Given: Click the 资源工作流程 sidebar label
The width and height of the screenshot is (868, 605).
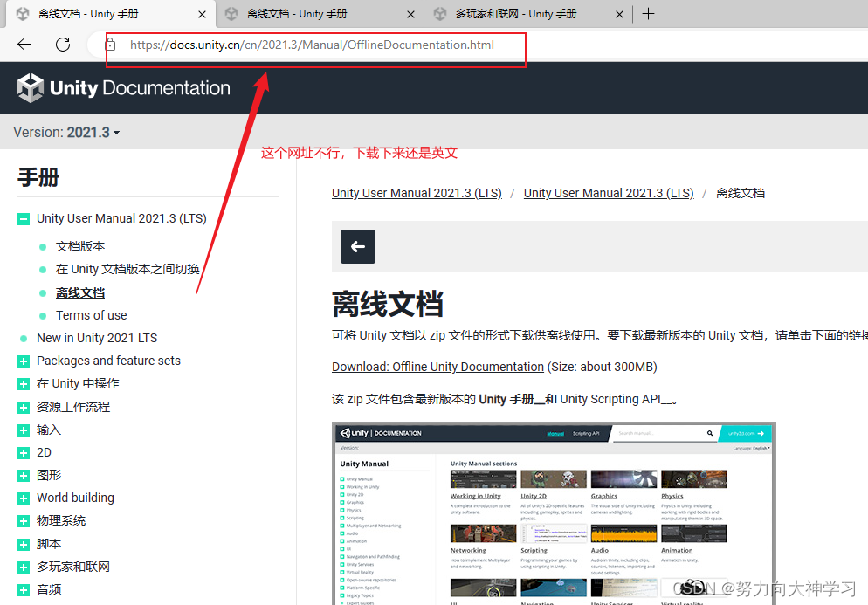Looking at the screenshot, I should [73, 407].
